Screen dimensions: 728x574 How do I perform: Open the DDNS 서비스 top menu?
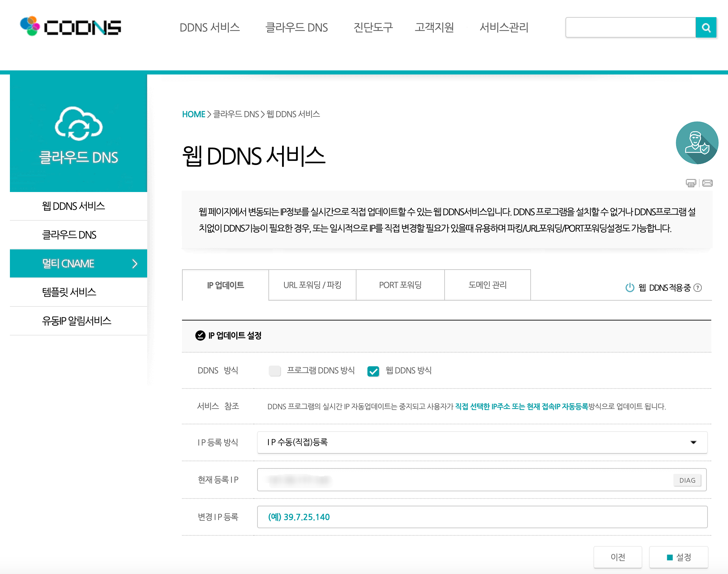210,28
